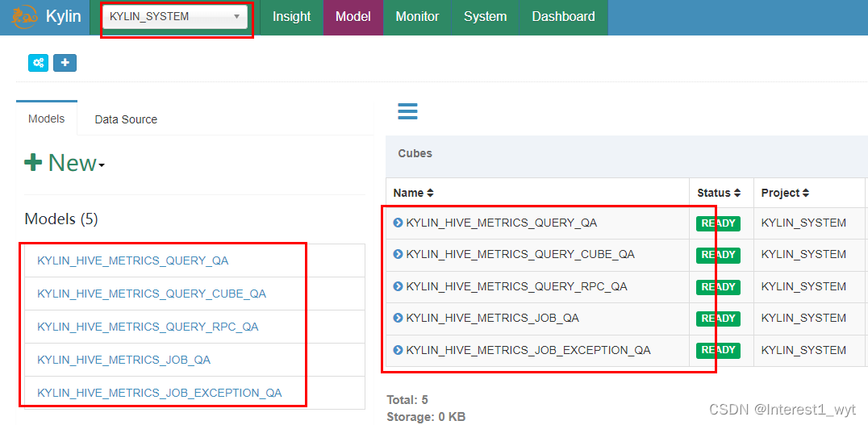Viewport: 868px width, 425px height.
Task: Sort cubes by the Project column
Action: 785,193
